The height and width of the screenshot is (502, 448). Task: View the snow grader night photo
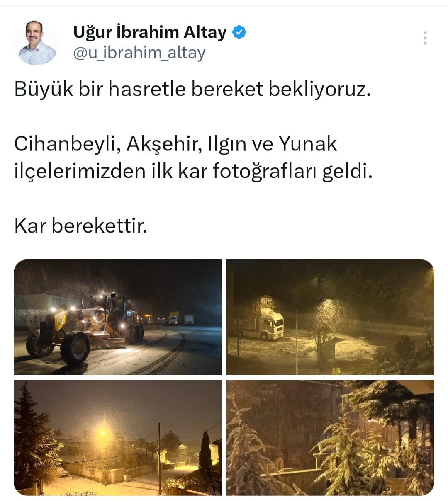click(118, 317)
